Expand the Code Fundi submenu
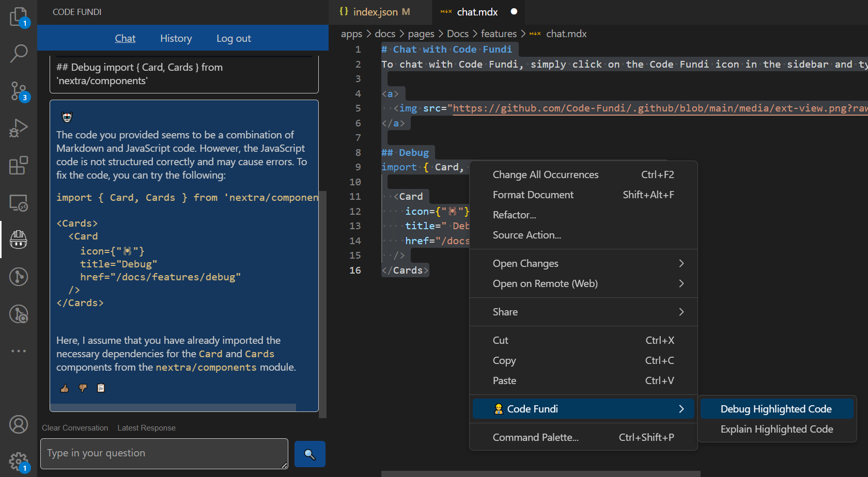Screen dimensions: 868x477 pos(583,409)
